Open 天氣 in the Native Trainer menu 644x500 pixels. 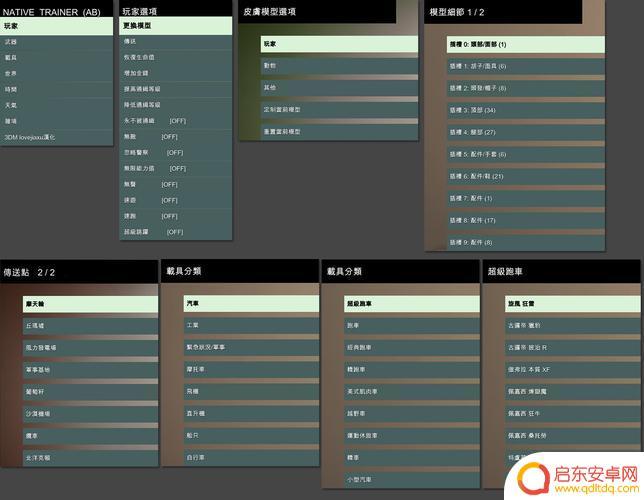click(56, 106)
